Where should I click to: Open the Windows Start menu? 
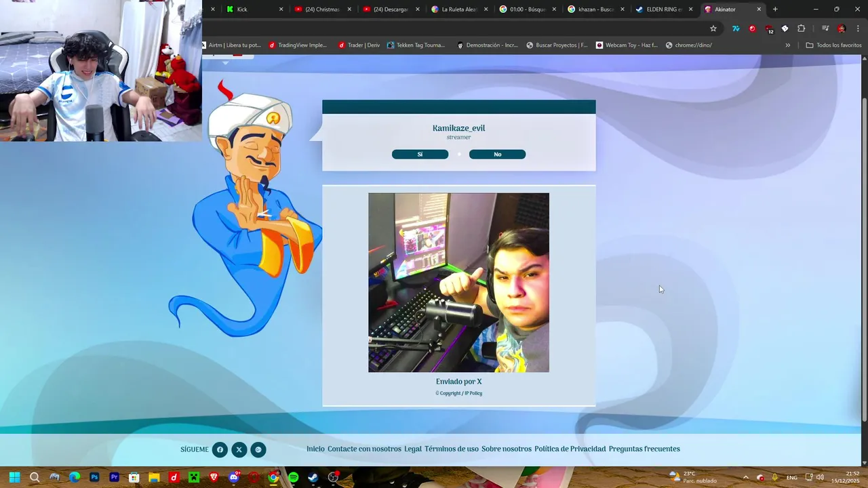(x=14, y=477)
